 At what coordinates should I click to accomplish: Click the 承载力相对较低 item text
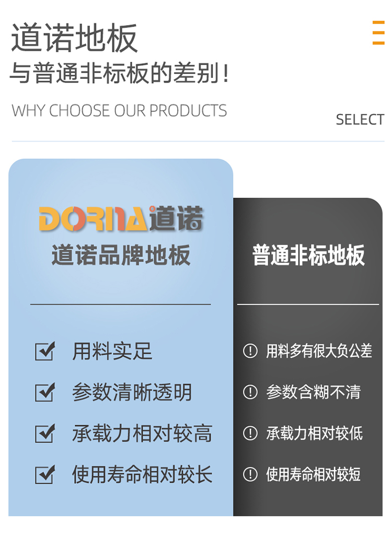[314, 433]
